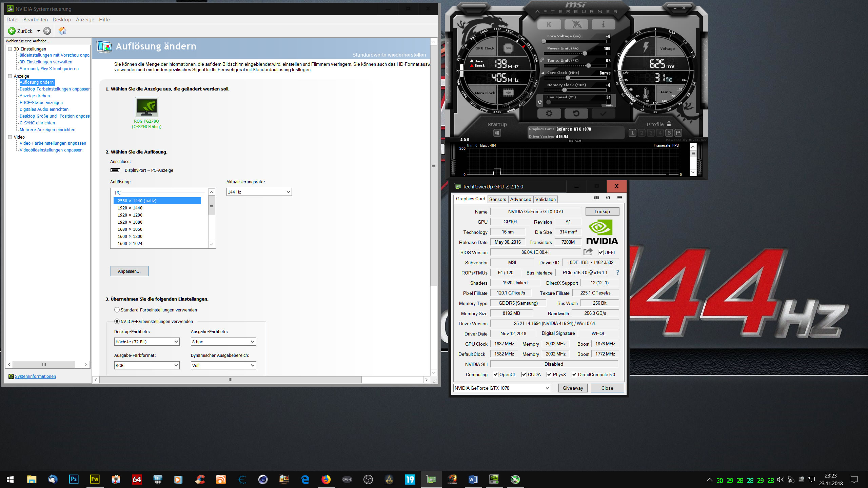Switch to the Sensors tab in GPU-Z

[497, 199]
